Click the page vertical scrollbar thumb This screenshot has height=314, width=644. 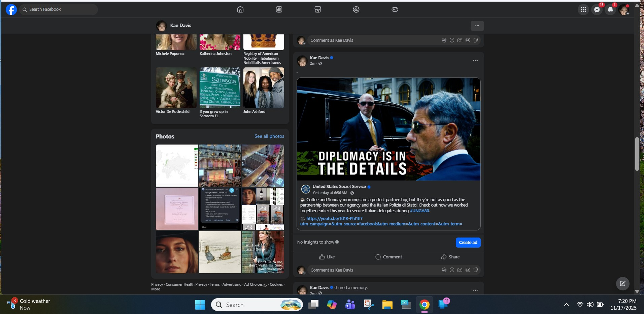(637, 154)
